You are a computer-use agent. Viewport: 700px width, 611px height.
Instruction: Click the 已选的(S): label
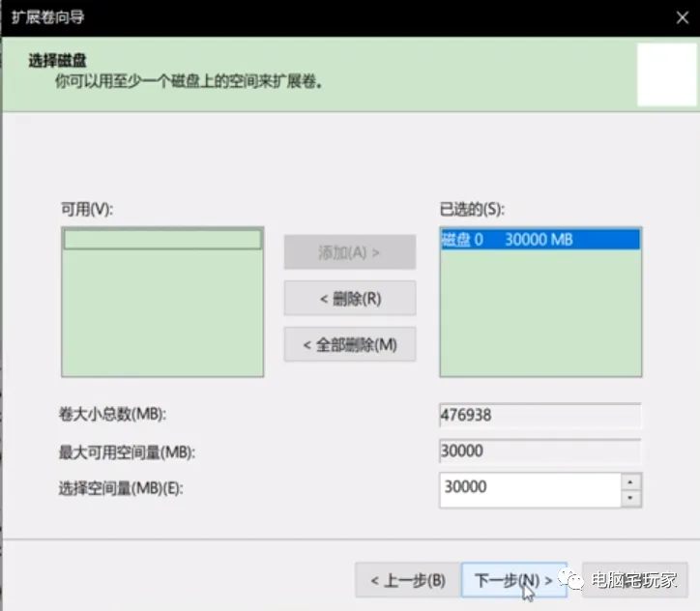(473, 209)
